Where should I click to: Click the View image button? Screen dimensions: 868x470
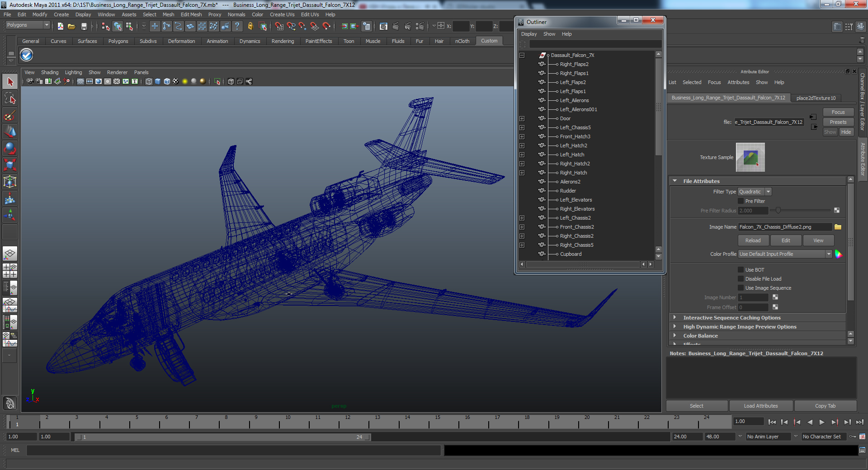click(818, 240)
